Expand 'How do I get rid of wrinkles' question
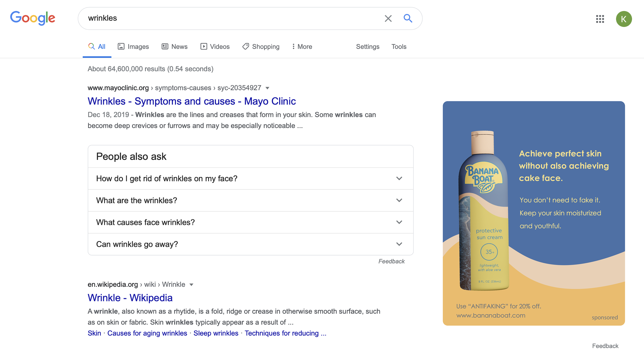 point(251,178)
